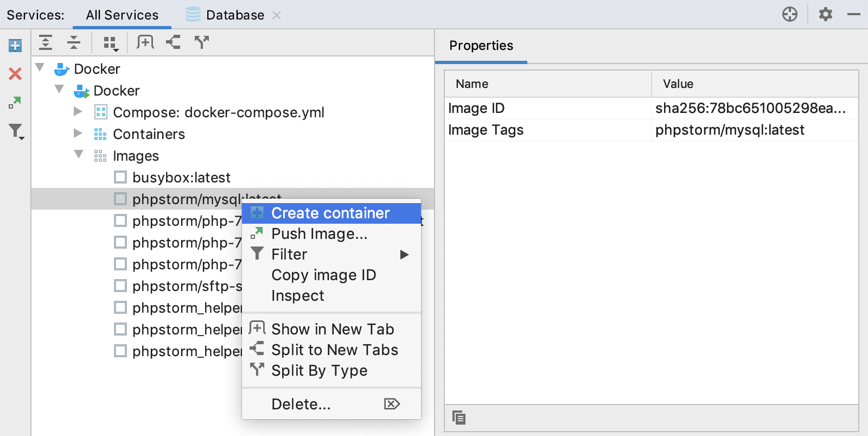Switch to the Database tab
Viewport: 868px width, 436px height.
click(235, 15)
